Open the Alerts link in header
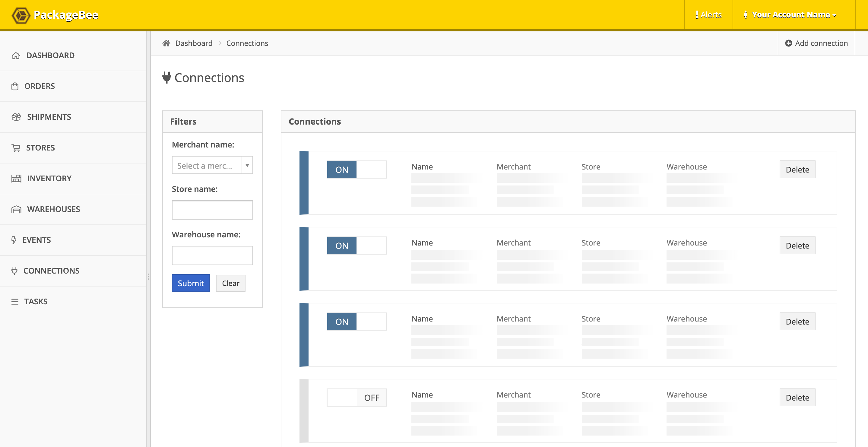The width and height of the screenshot is (868, 447). (x=709, y=15)
